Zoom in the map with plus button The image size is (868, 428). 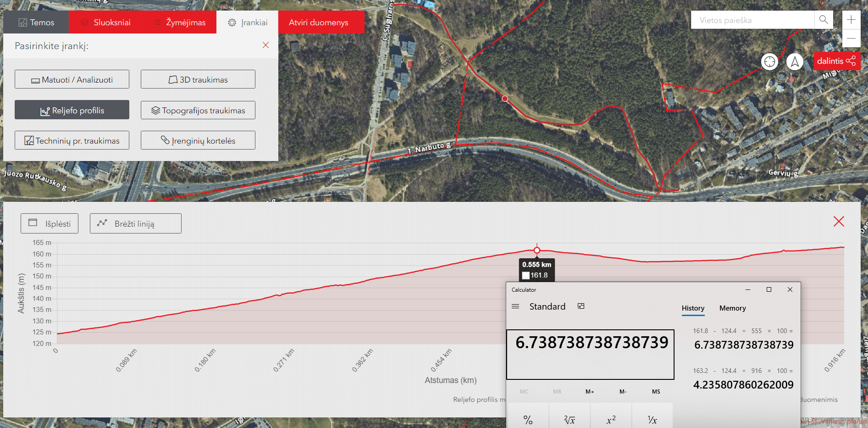click(x=851, y=20)
